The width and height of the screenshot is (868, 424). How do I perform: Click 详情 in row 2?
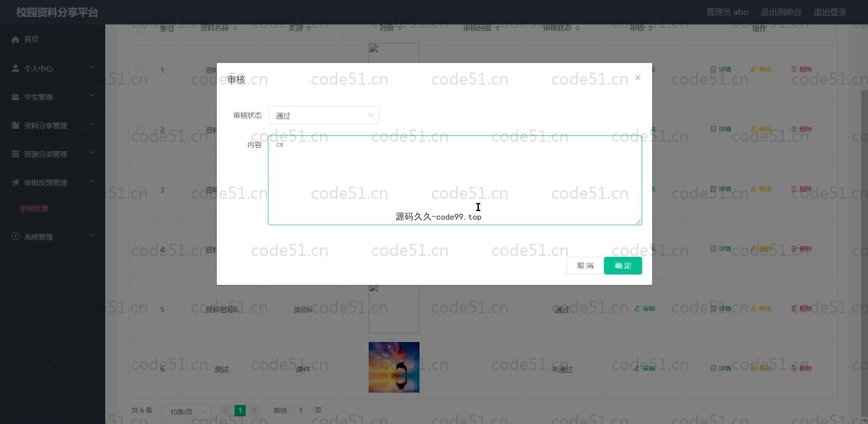[x=721, y=129]
